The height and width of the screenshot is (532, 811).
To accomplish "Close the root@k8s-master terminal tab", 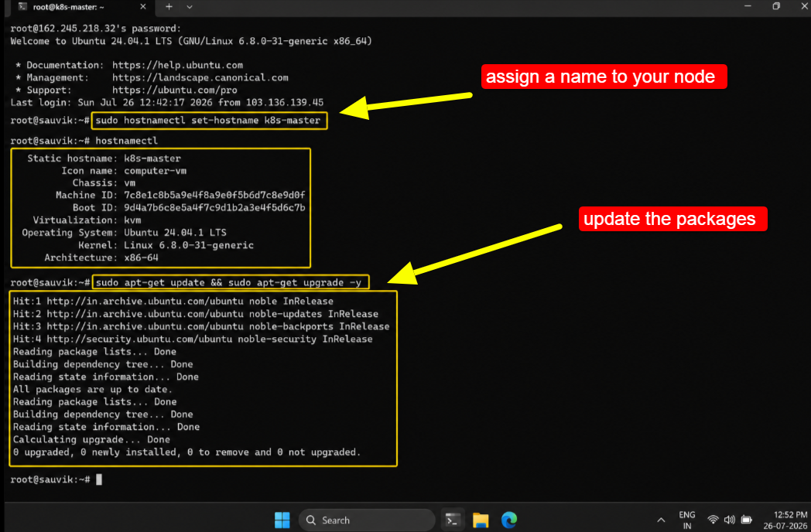I will [x=142, y=7].
